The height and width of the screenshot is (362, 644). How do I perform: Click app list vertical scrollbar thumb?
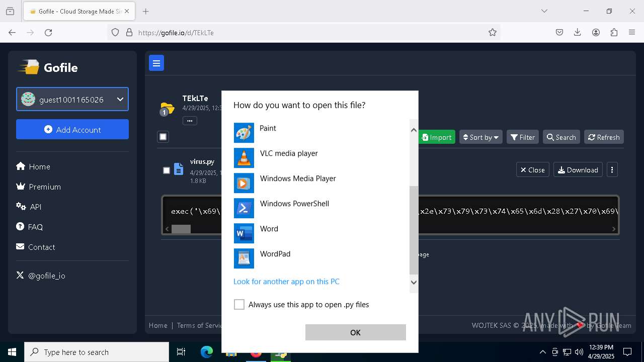click(414, 229)
